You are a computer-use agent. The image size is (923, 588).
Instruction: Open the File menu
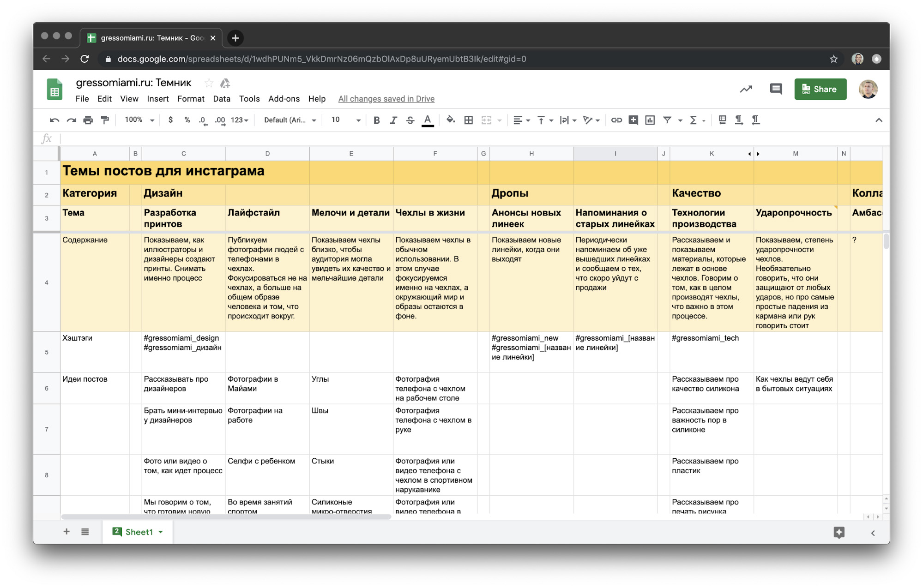tap(82, 99)
